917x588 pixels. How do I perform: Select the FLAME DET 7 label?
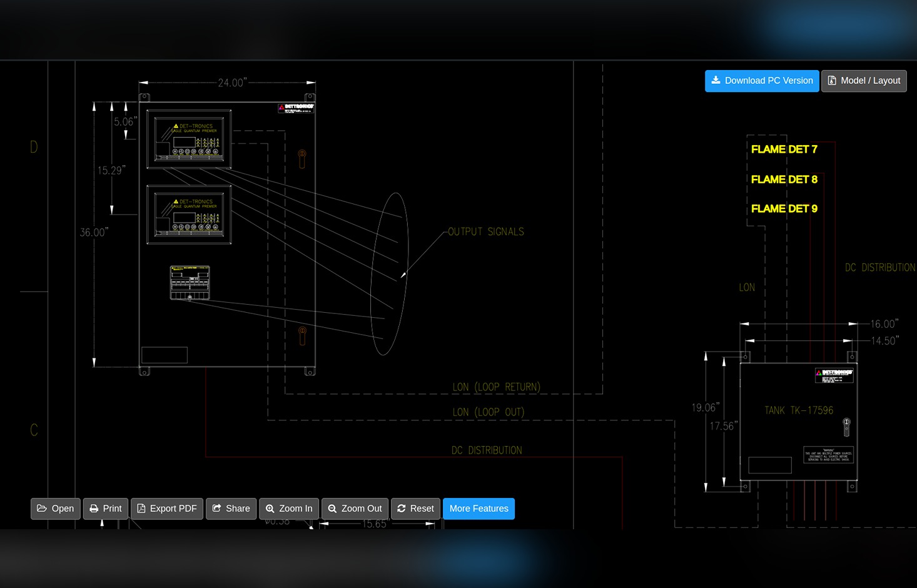784,150
